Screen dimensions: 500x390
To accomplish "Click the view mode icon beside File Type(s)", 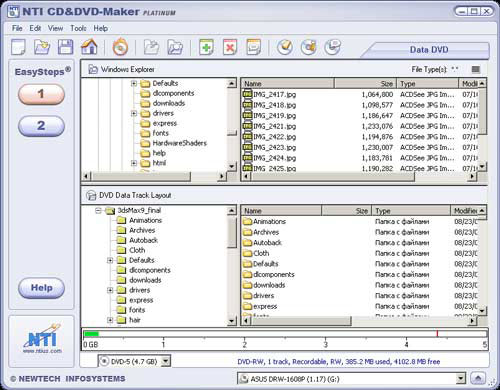I will coord(476,69).
